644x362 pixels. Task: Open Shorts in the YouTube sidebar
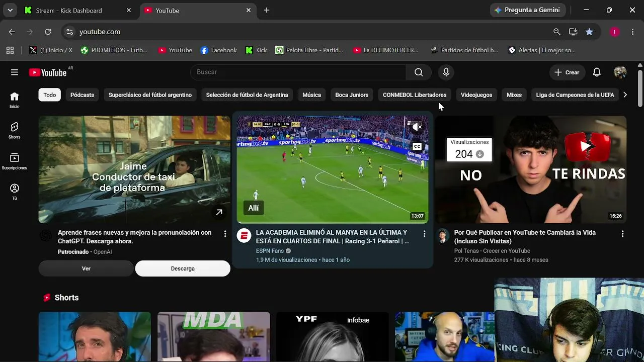coord(15,131)
